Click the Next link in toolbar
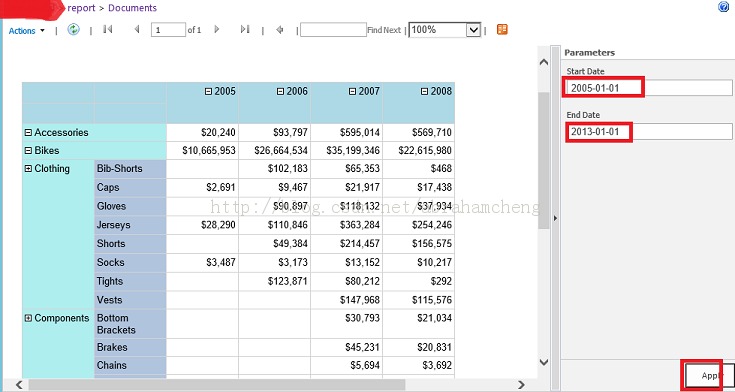The image size is (735, 392). 392,30
